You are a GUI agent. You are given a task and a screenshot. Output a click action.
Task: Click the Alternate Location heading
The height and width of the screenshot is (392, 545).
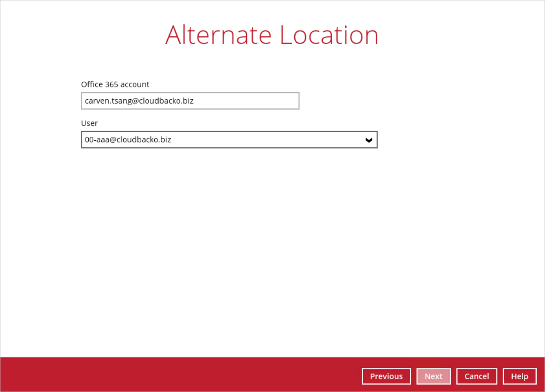tap(271, 35)
